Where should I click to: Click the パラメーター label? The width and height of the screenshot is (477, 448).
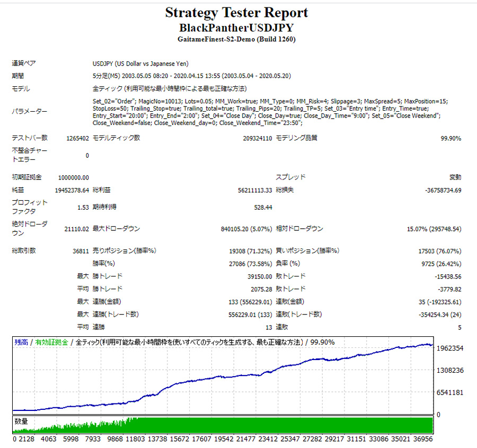tap(30, 112)
